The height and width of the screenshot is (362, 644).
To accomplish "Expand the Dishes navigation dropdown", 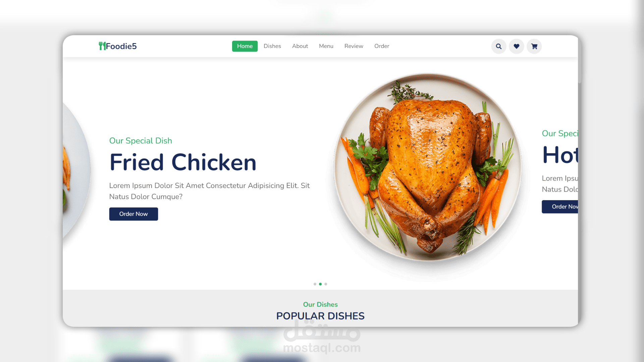I will (x=272, y=46).
